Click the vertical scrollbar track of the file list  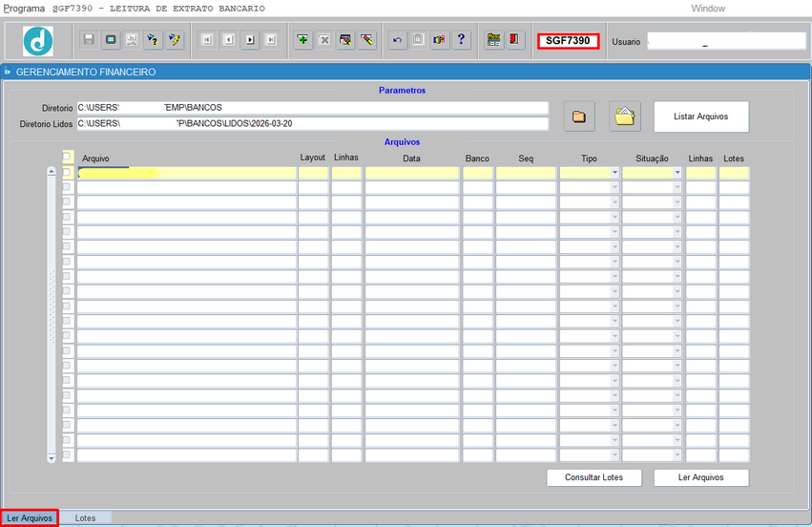coord(52,314)
